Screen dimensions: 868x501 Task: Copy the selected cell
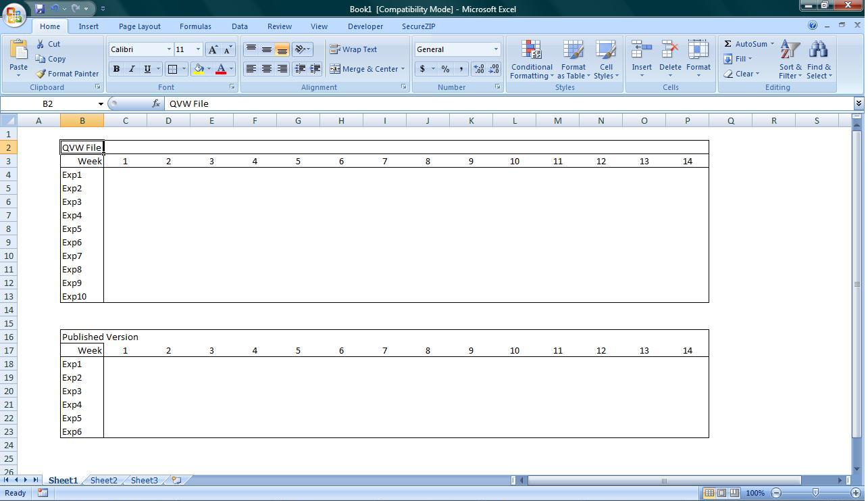(x=51, y=59)
